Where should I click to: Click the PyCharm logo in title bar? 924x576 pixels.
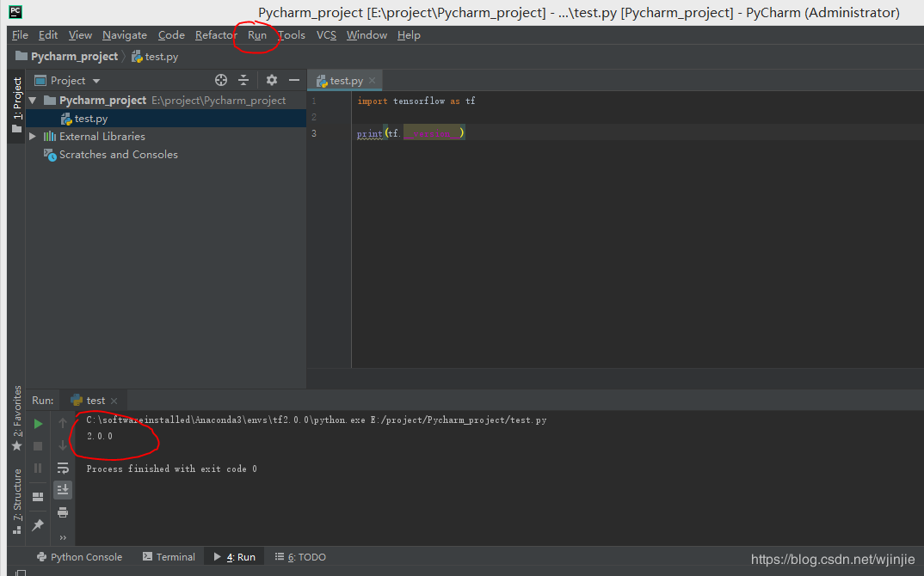click(15, 11)
